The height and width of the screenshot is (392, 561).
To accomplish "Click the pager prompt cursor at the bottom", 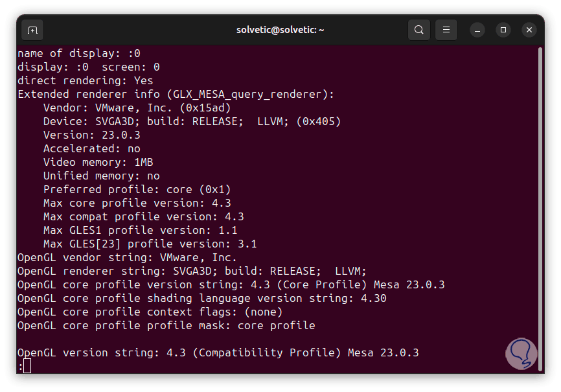I will [27, 366].
